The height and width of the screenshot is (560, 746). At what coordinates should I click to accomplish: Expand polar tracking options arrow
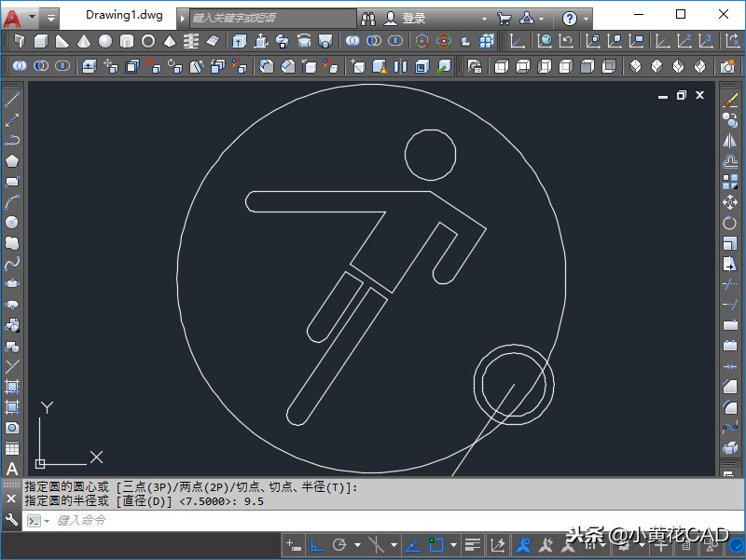tap(357, 545)
